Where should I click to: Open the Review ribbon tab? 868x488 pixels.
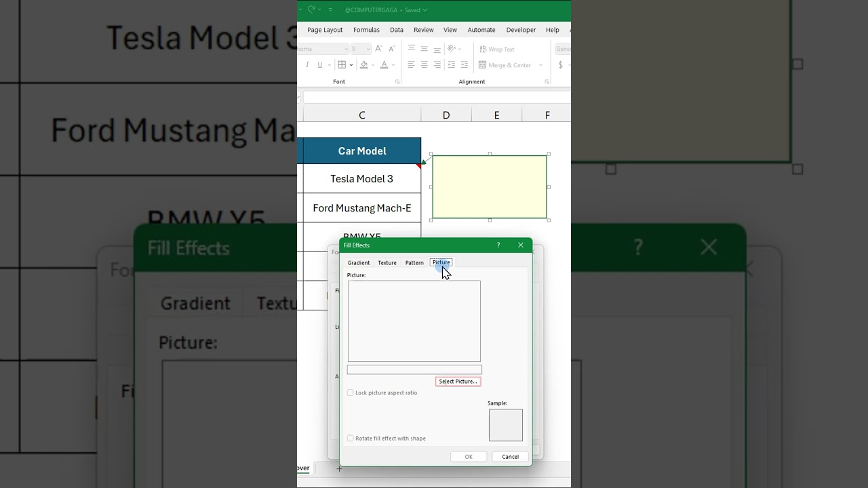[x=424, y=30]
